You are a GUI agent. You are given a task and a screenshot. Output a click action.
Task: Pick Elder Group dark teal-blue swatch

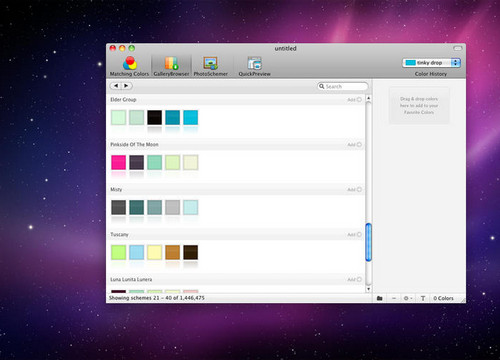click(x=173, y=118)
